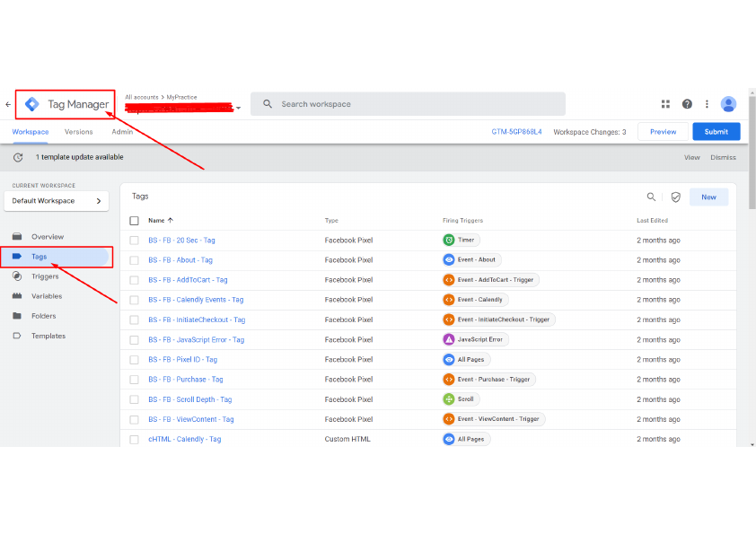Open Triggers in the sidebar
This screenshot has height=534, width=756.
pyautogui.click(x=45, y=276)
